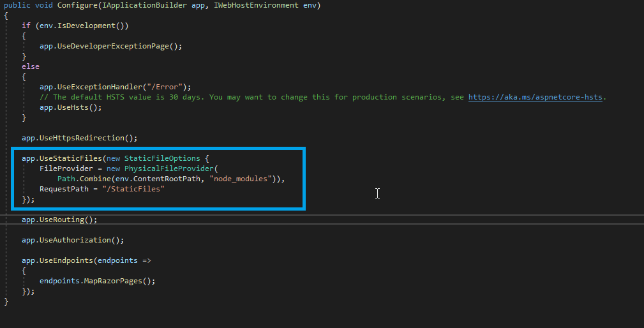Select the IWebHostEnvironment parameter type
Viewport: 644px width, 328px height.
point(257,5)
